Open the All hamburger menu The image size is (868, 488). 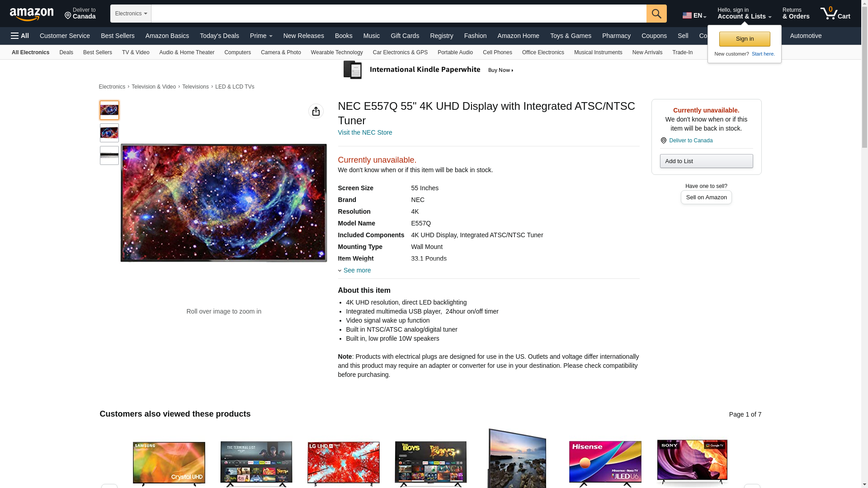click(x=20, y=36)
